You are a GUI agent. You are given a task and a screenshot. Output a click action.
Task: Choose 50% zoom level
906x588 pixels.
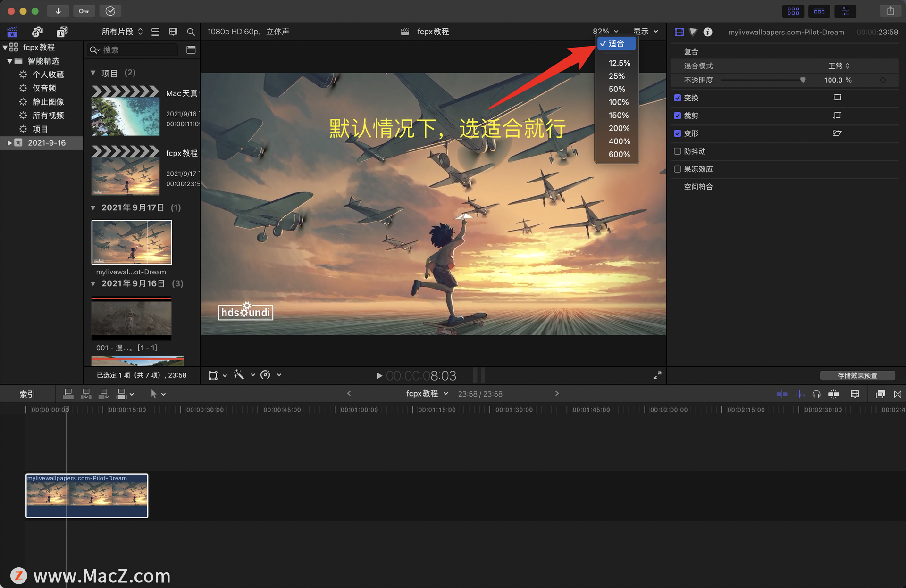pos(617,89)
